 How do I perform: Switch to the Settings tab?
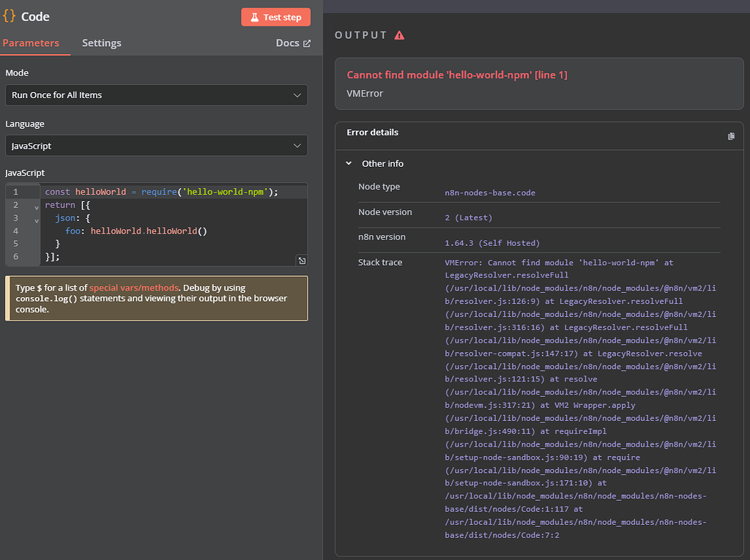point(101,43)
